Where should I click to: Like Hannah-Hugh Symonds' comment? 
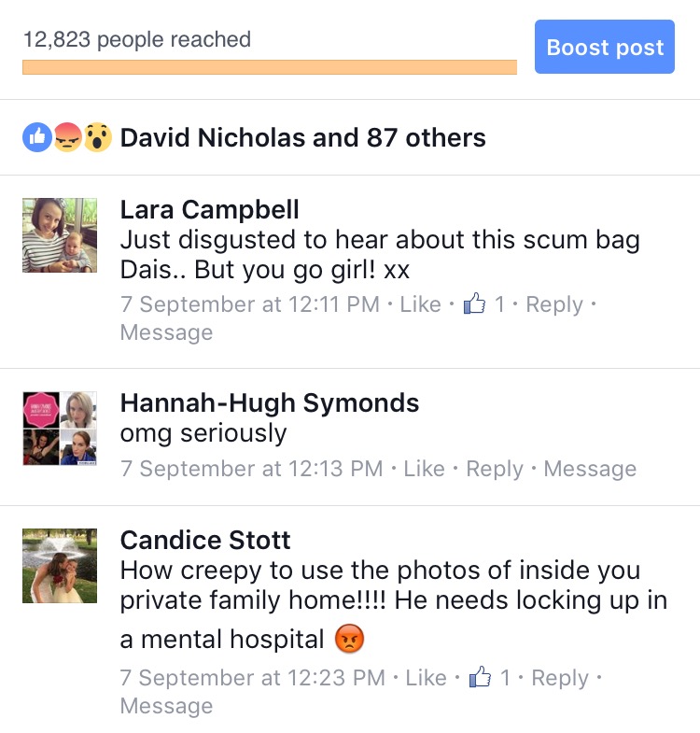(424, 469)
